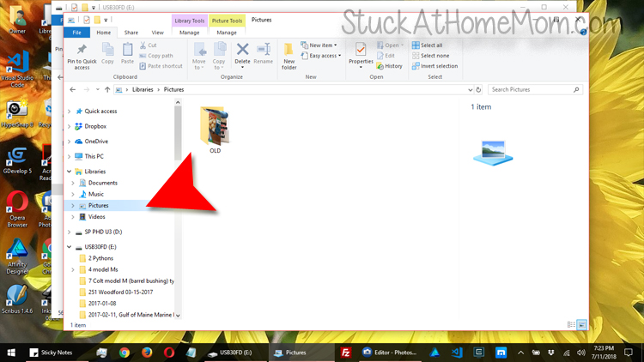
Task: Click navigation pane scrollbar down arrow
Action: 178,315
